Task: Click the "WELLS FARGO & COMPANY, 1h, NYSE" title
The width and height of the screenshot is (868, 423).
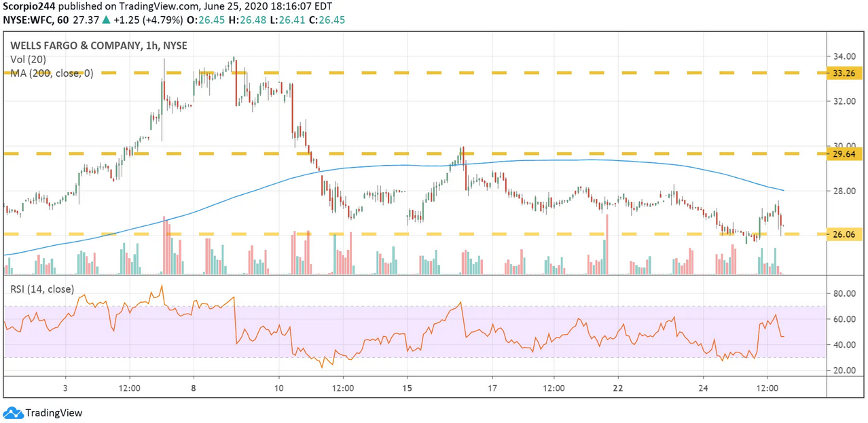Action: pyautogui.click(x=98, y=45)
